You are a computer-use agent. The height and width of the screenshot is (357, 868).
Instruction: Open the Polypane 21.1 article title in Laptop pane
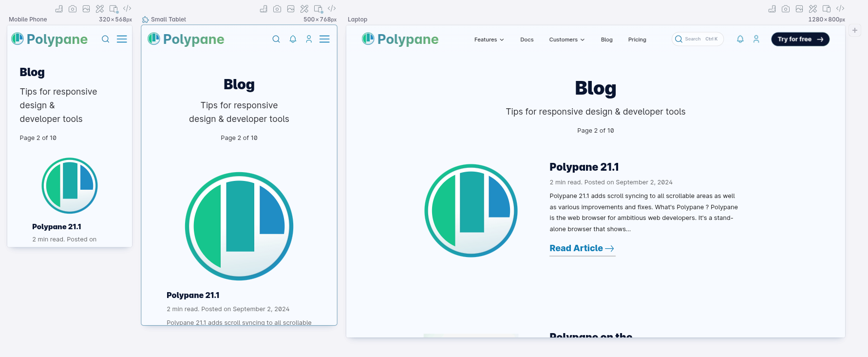584,167
